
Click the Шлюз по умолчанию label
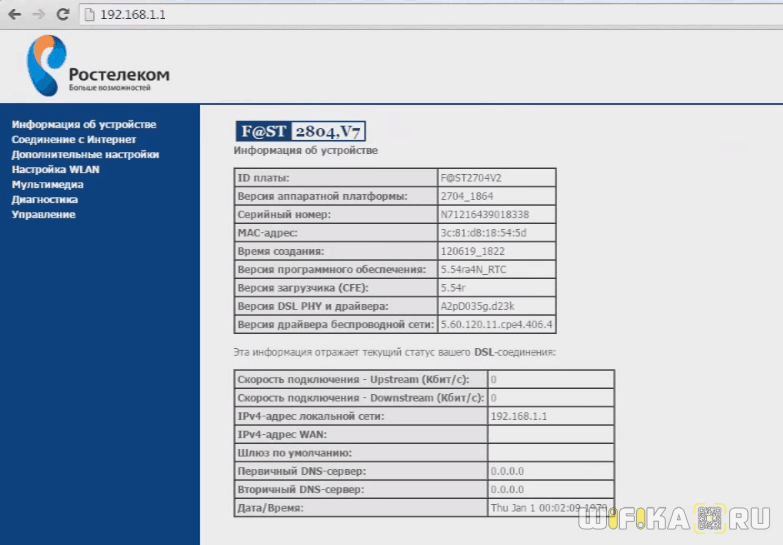point(294,453)
